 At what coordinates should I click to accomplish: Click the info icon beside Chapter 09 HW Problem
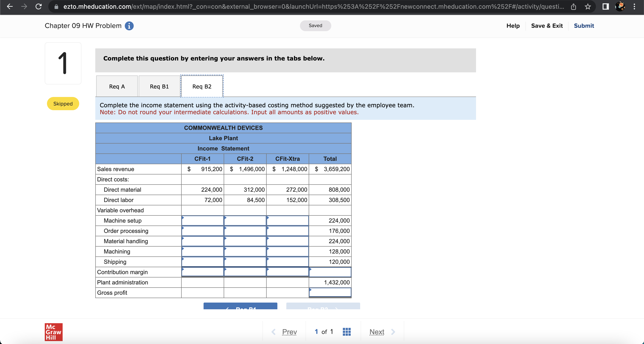click(129, 26)
